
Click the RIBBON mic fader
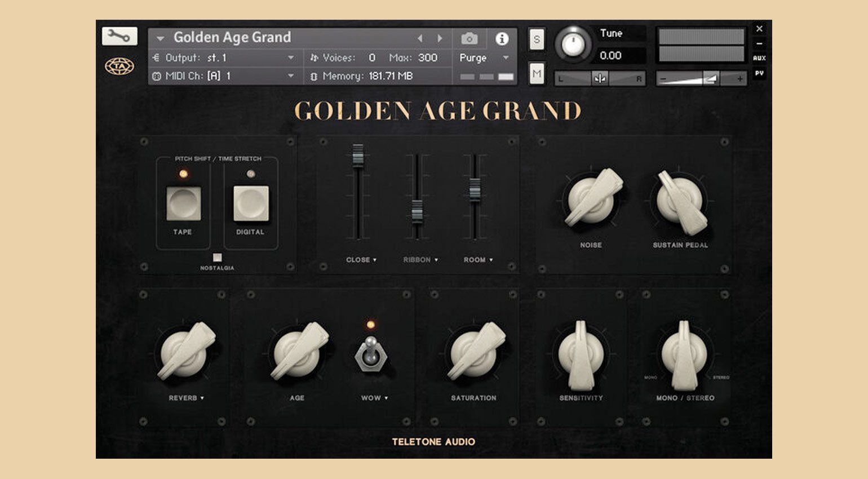coord(417,211)
